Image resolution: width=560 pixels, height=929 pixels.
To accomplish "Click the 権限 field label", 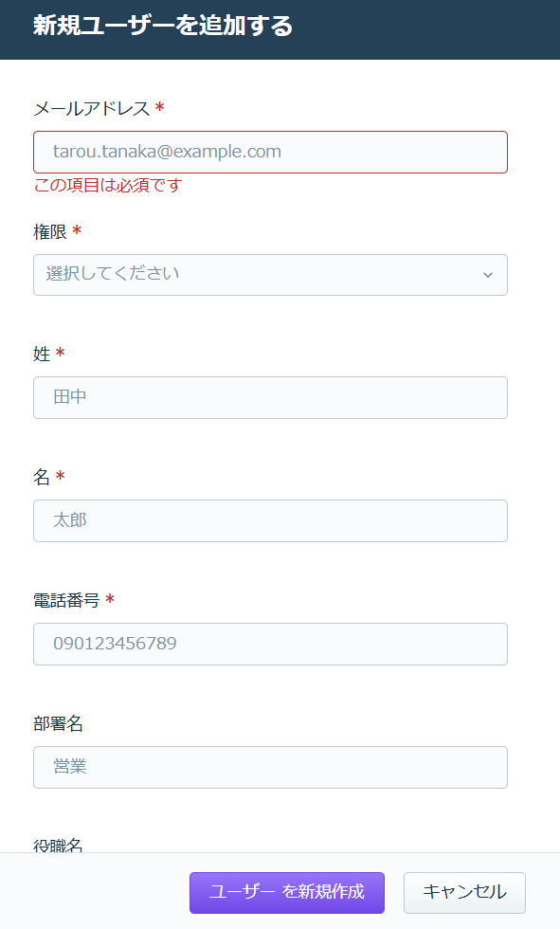I will pyautogui.click(x=50, y=231).
